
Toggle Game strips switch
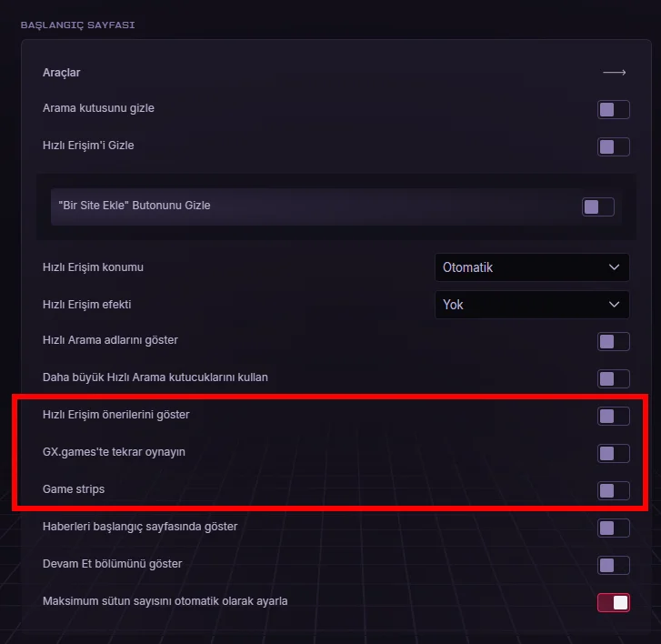click(614, 490)
